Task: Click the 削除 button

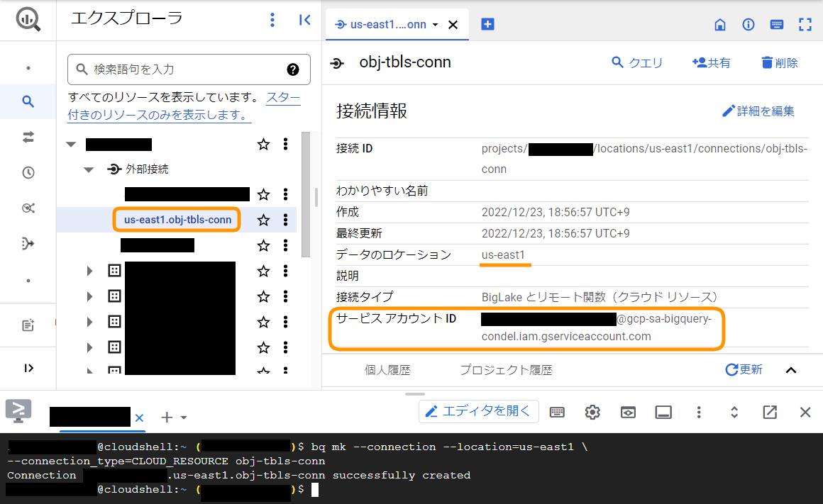Action: [780, 63]
